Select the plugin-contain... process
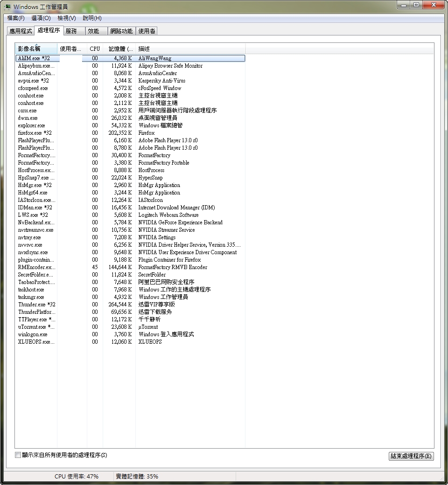The height and width of the screenshot is (485, 448). tap(130, 259)
